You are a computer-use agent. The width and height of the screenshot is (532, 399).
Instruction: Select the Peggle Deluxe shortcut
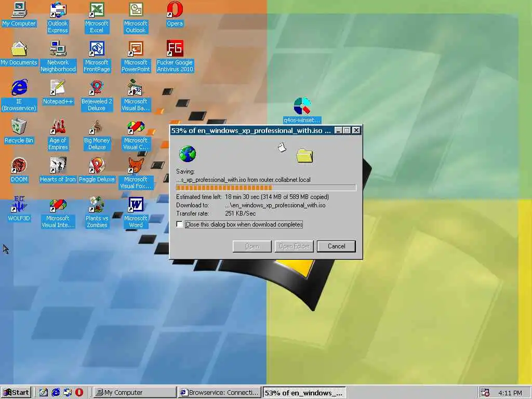[97, 170]
